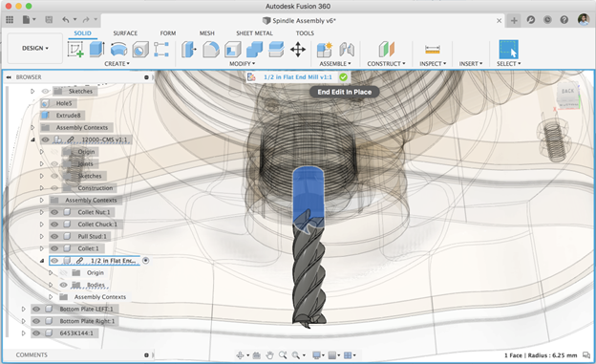Select the Rectangular Pattern tool
Viewport: 596px width, 364px height.
point(161,50)
